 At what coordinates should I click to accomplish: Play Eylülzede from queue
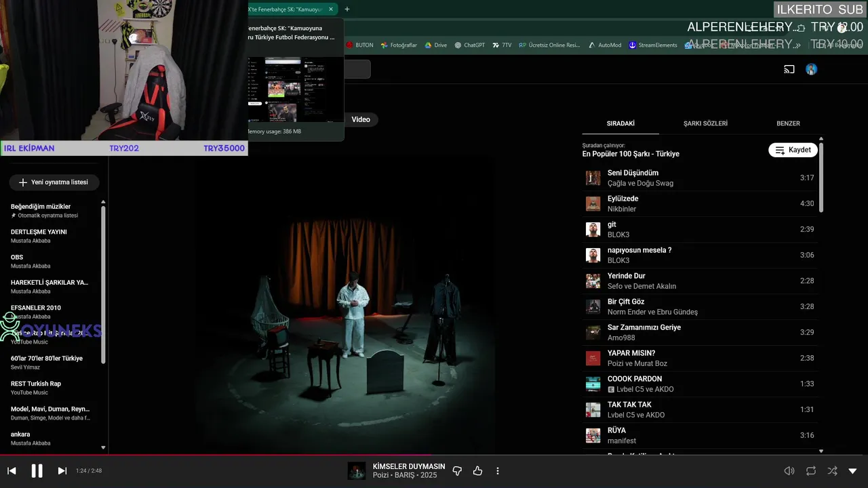point(700,203)
